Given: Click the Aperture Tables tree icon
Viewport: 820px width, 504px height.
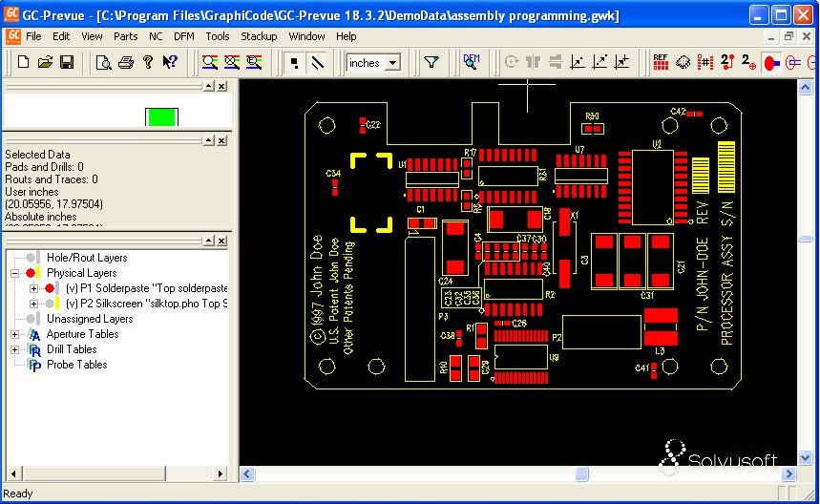Looking at the screenshot, I should click(x=34, y=335).
